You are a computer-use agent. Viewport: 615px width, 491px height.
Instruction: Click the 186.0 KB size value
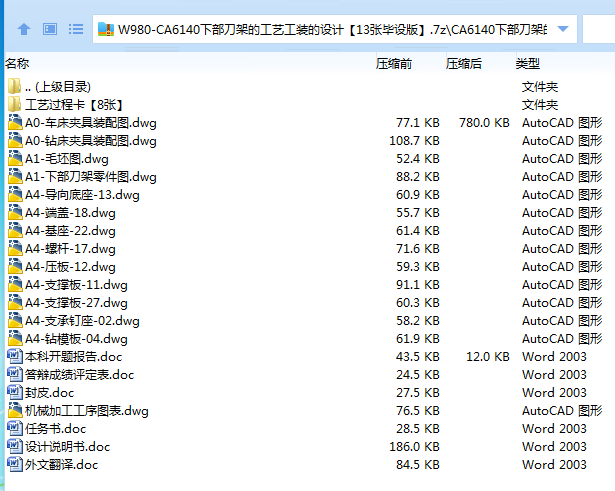coord(414,447)
